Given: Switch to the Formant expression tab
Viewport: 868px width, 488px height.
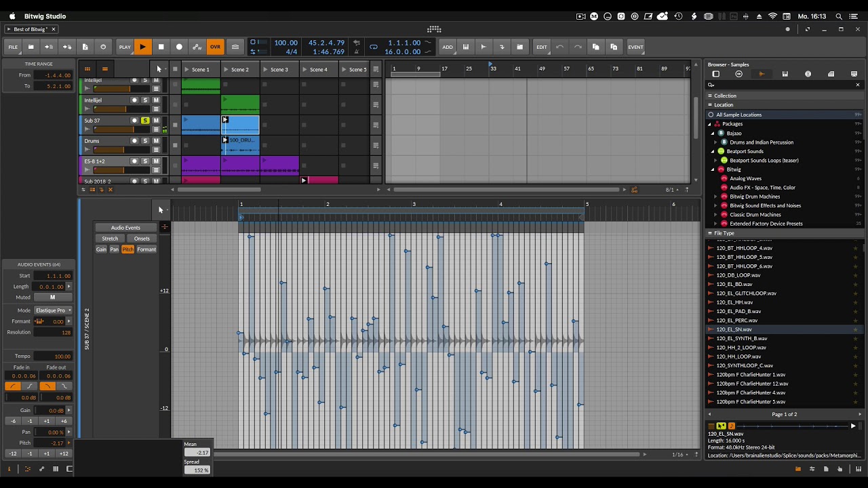Looking at the screenshot, I should 146,249.
